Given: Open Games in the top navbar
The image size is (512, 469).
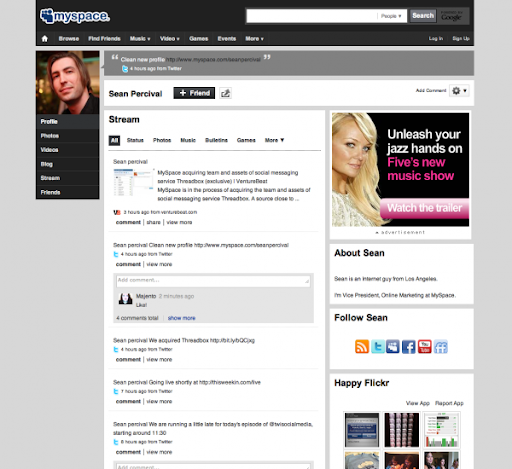Looking at the screenshot, I should (x=199, y=39).
